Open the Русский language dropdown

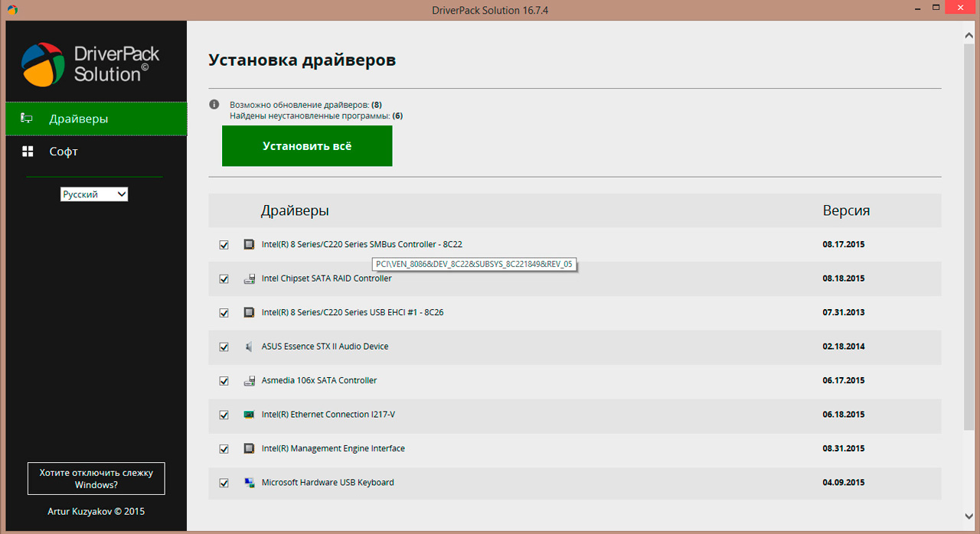(94, 194)
